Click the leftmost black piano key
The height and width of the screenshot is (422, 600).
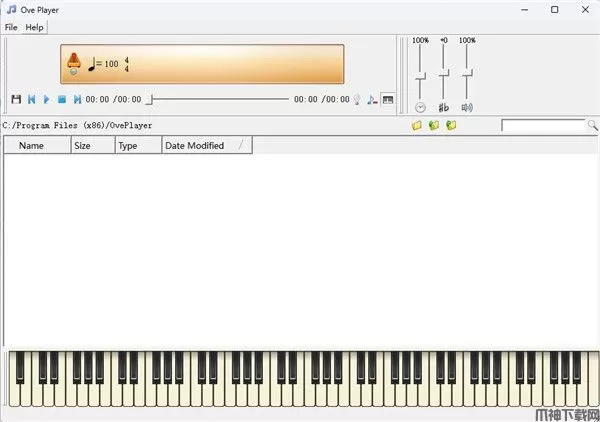click(20, 367)
